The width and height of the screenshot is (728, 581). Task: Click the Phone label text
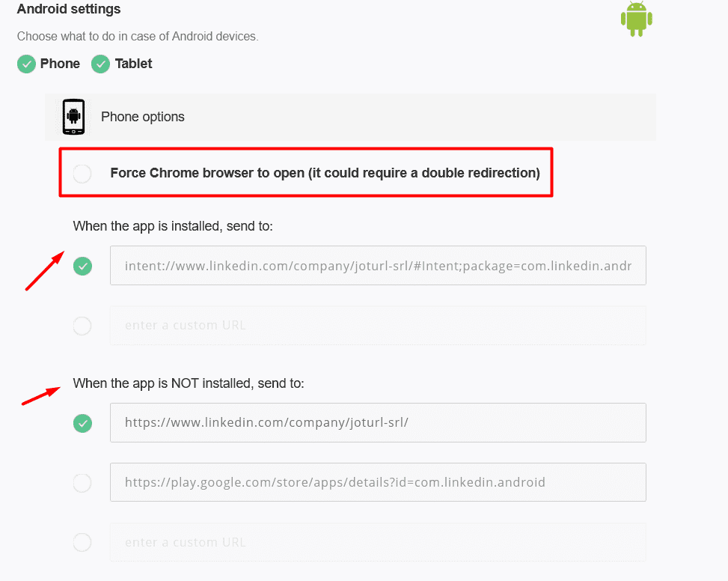pos(60,64)
